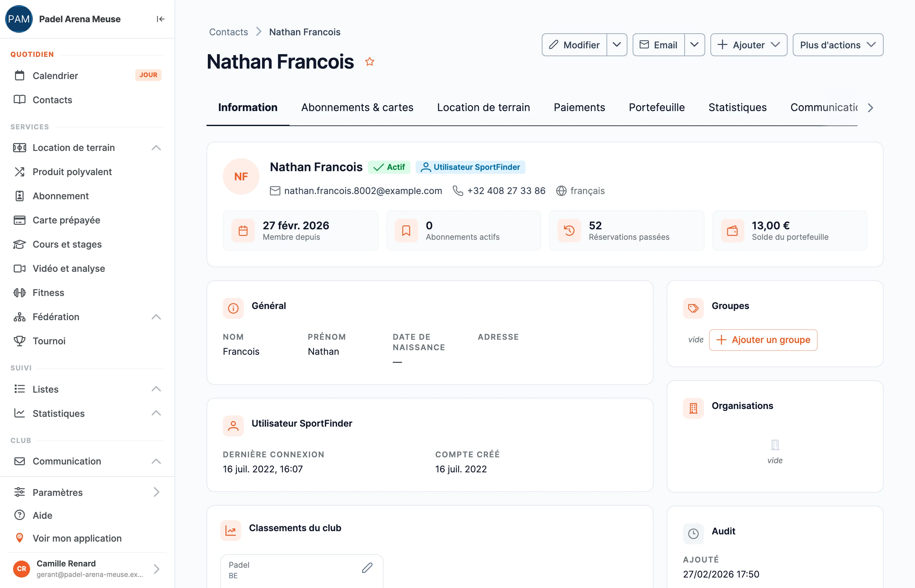
Task: Toggle sidebar Statistiques section chevron
Action: click(x=156, y=413)
